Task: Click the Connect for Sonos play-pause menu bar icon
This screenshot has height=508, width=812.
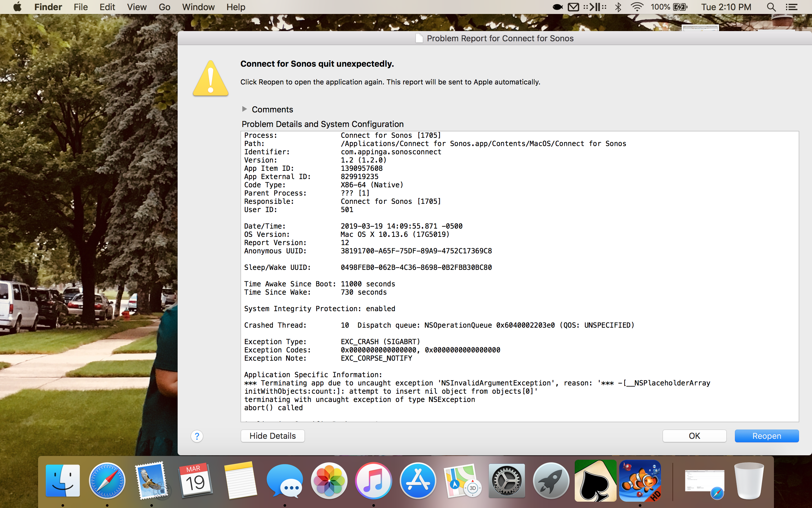Action: click(595, 7)
